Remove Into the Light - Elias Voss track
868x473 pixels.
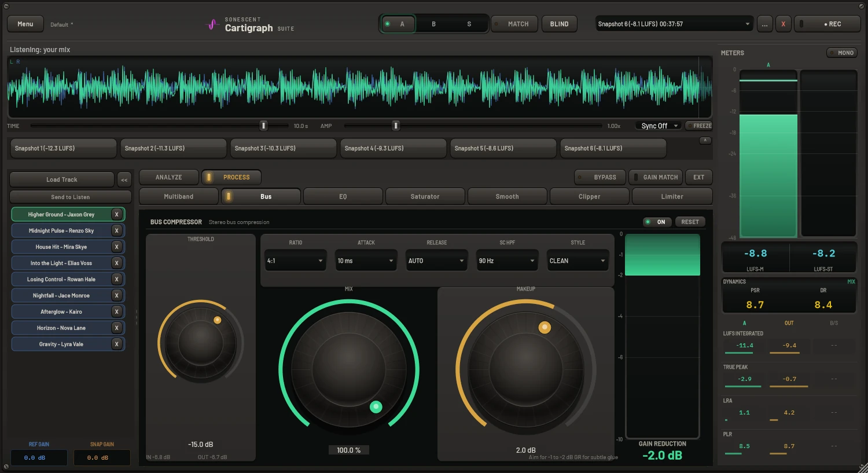point(117,263)
